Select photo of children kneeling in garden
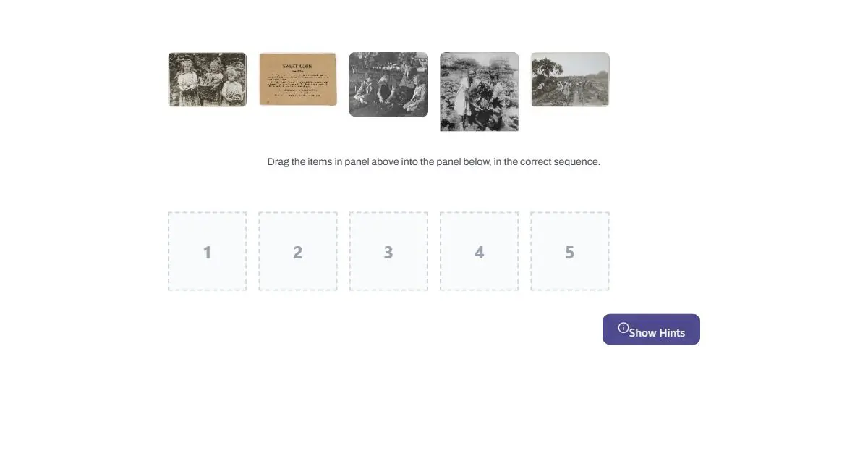Image resolution: width=868 pixels, height=456 pixels. pos(388,84)
